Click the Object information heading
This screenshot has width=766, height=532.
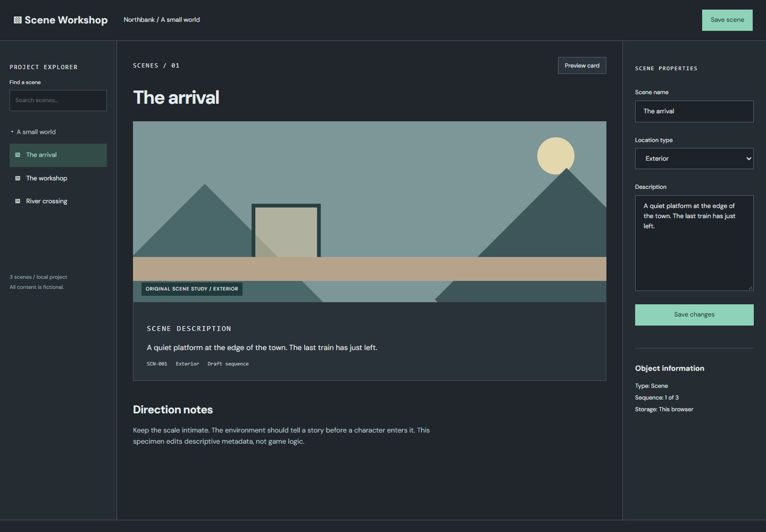click(x=670, y=368)
